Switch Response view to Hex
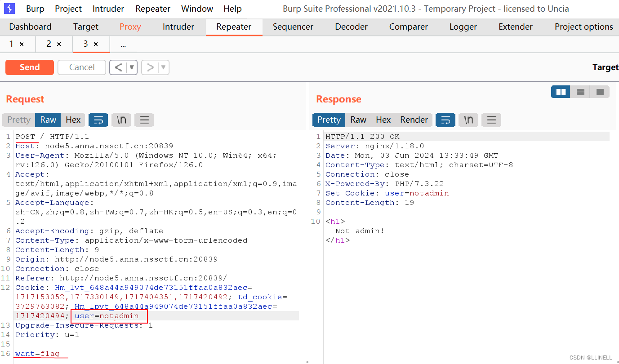Screen dimensions: 619x364 (x=383, y=120)
